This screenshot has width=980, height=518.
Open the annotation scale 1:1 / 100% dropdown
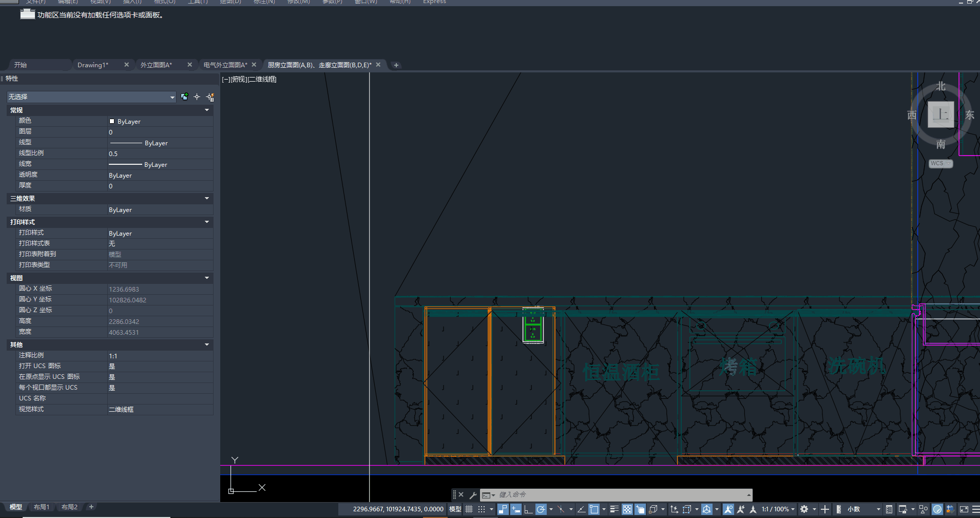(x=778, y=509)
